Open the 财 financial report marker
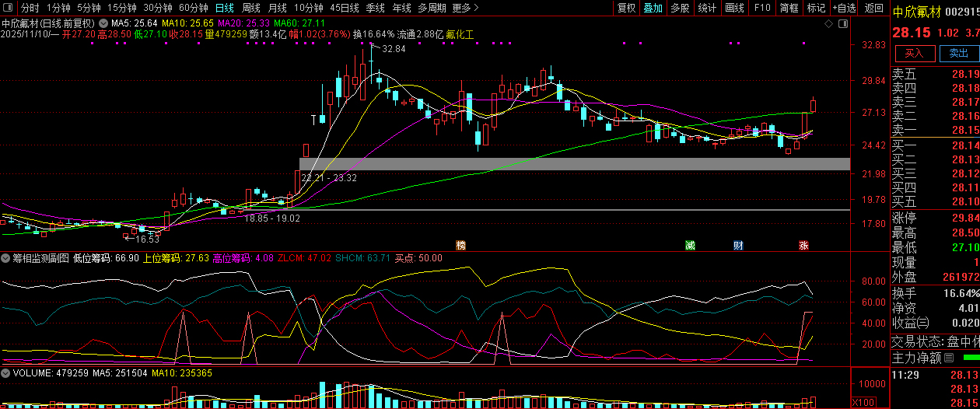This screenshot has width=980, height=409. tap(738, 245)
